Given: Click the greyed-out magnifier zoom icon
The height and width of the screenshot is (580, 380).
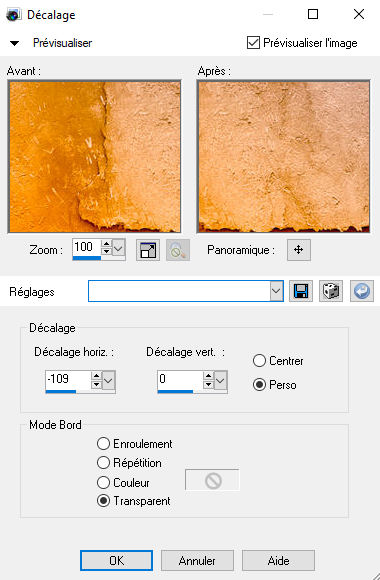Looking at the screenshot, I should pyautogui.click(x=178, y=250).
